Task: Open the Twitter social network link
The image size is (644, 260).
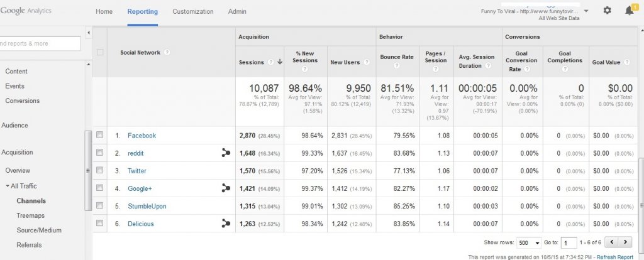Action: (136, 171)
